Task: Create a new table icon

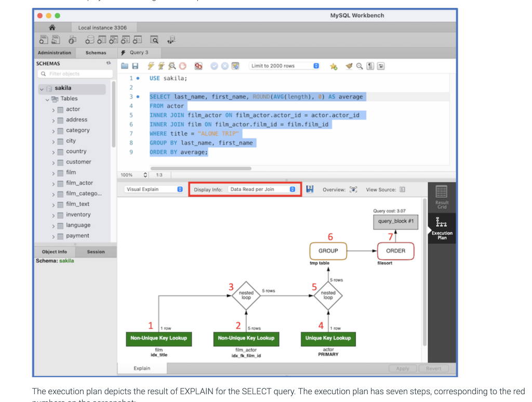Action: coord(101,39)
